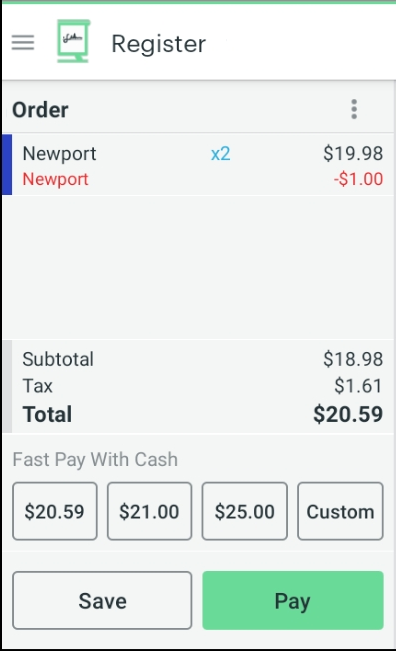
Task: Save the current order
Action: point(102,600)
